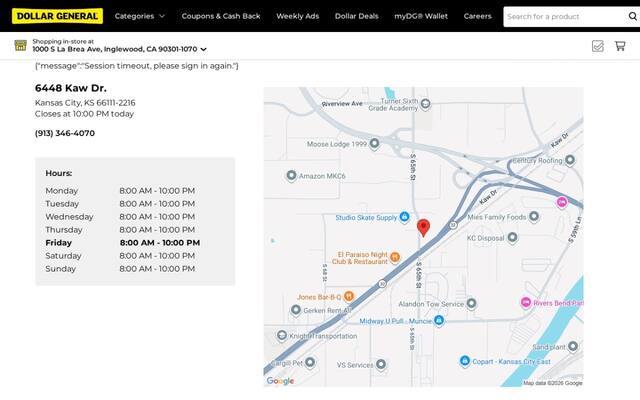Open Coupons & Cash Back page
This screenshot has width=640, height=400.
click(x=221, y=16)
